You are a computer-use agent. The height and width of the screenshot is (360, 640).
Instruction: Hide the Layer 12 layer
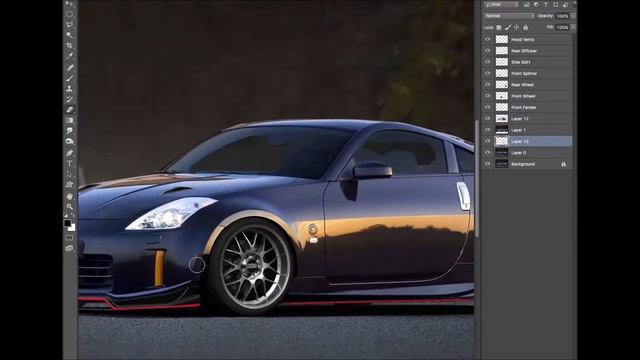(487, 118)
